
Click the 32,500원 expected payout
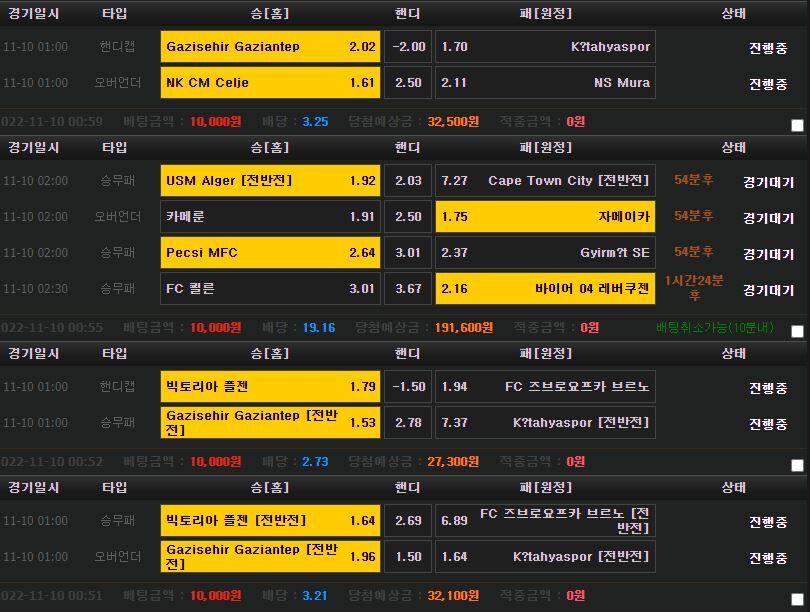pos(453,122)
